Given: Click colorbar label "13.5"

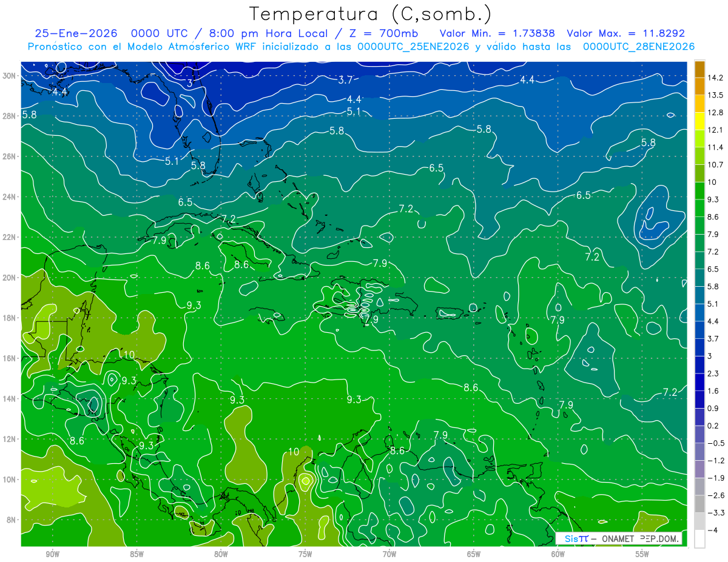Looking at the screenshot, I should 715,95.
